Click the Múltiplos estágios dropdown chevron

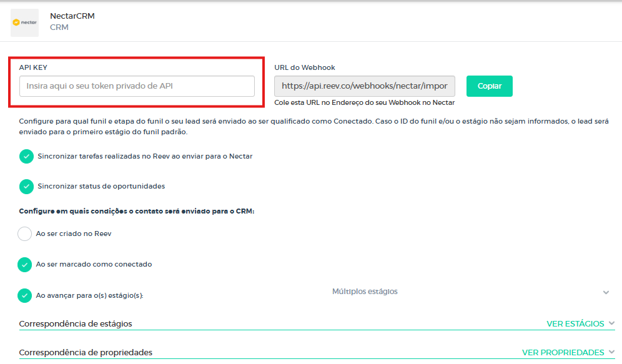click(606, 293)
